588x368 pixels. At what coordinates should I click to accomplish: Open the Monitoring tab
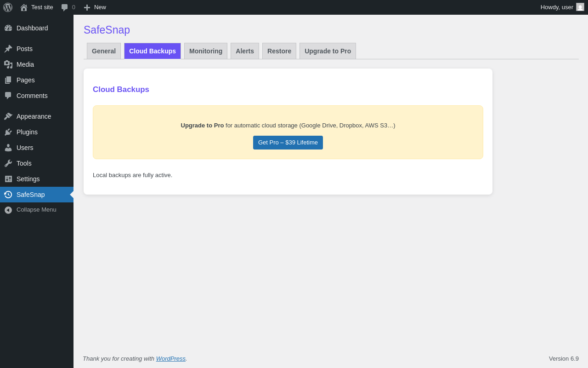pyautogui.click(x=206, y=51)
